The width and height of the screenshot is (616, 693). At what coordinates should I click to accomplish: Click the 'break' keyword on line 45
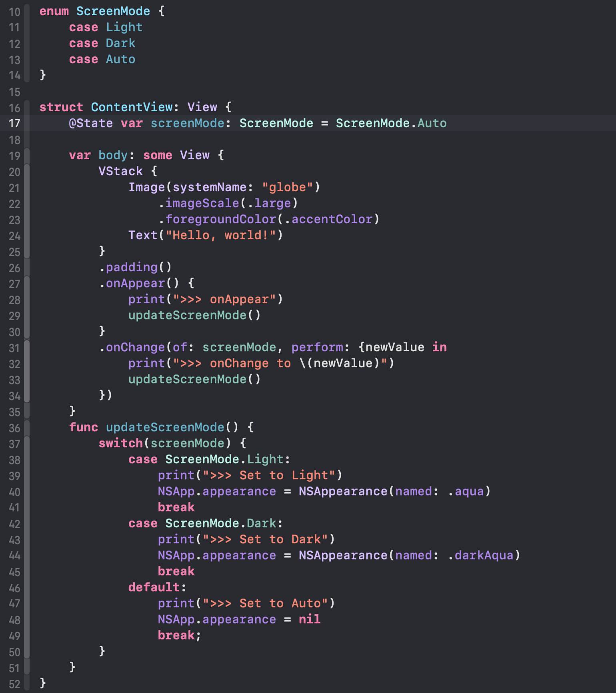click(x=176, y=571)
